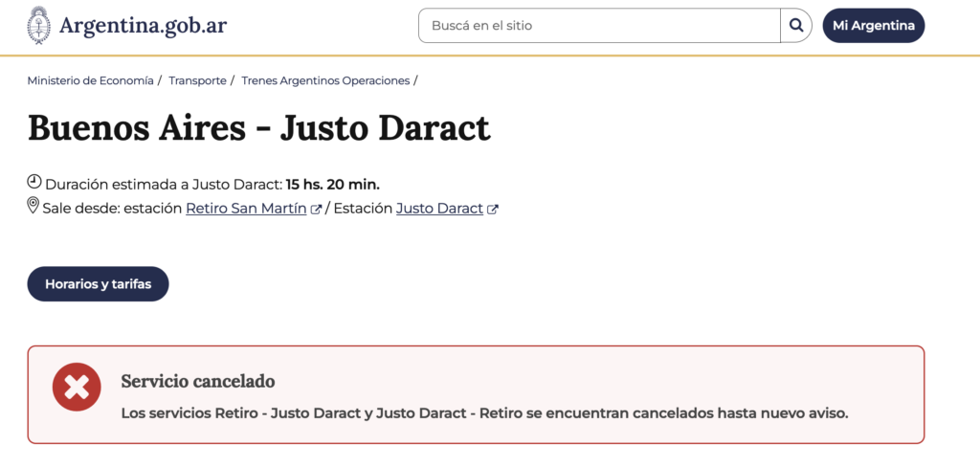The height and width of the screenshot is (467, 980).
Task: Open the Justo Daract station link
Action: [x=439, y=209]
